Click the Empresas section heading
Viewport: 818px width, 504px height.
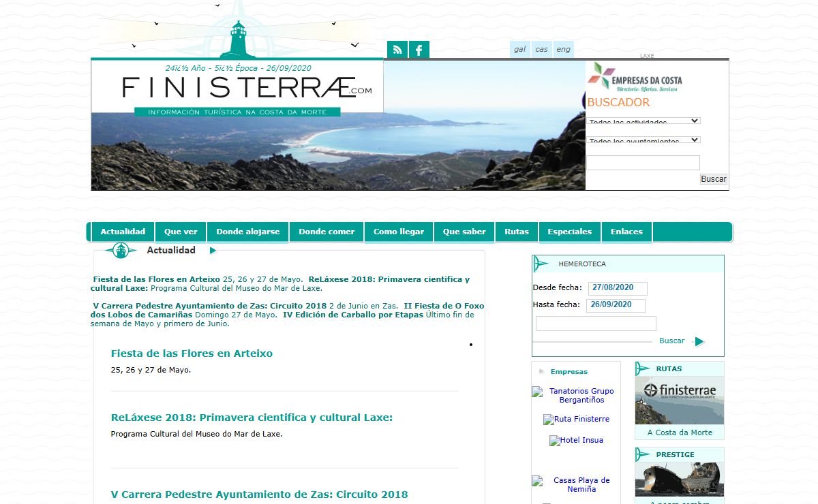click(569, 372)
